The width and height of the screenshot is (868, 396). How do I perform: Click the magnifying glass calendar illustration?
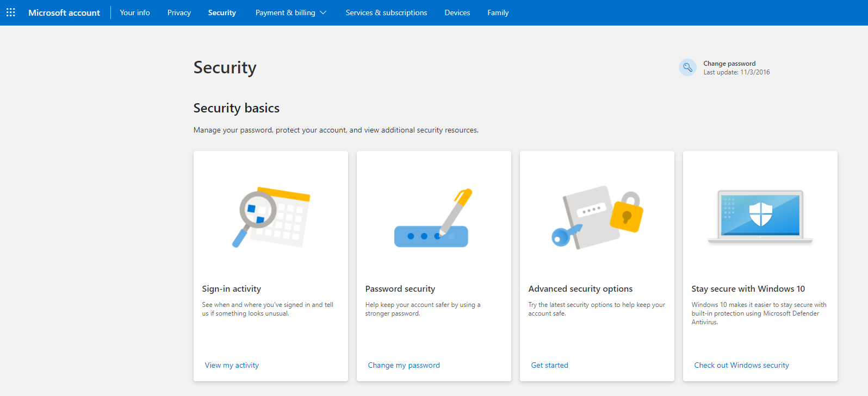pyautogui.click(x=271, y=217)
